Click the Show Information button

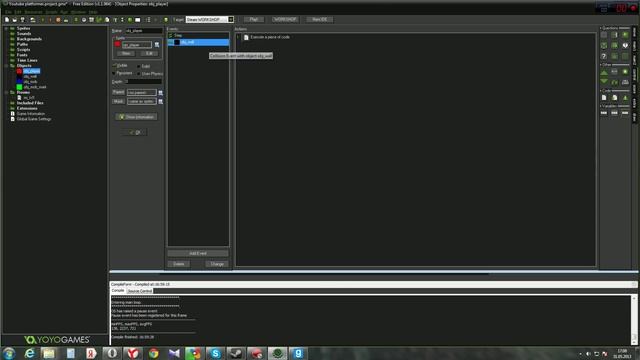tap(136, 117)
